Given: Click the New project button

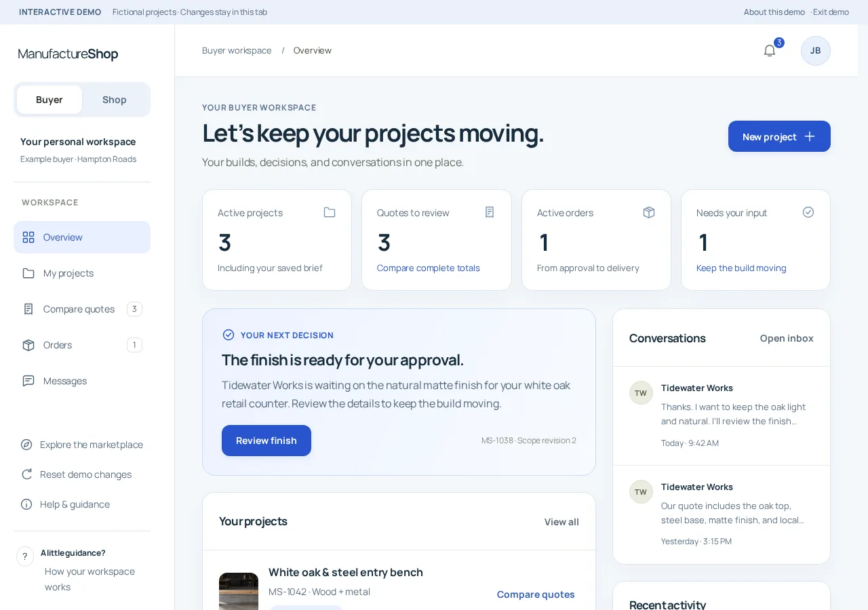Looking at the screenshot, I should [779, 136].
